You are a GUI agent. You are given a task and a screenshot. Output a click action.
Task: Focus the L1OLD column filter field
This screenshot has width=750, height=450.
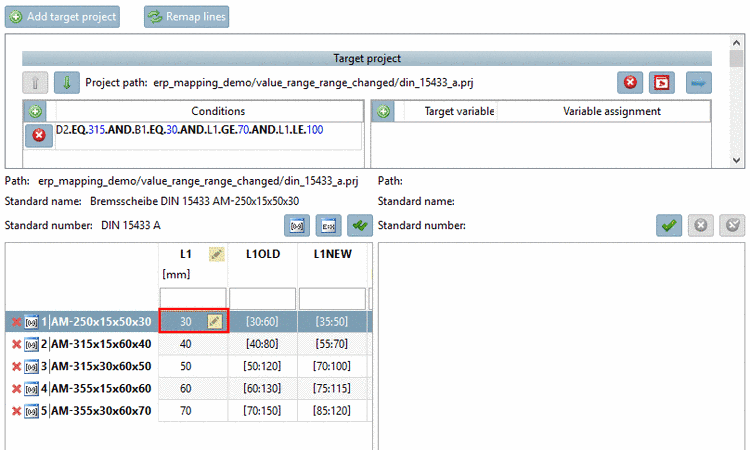pos(263,299)
